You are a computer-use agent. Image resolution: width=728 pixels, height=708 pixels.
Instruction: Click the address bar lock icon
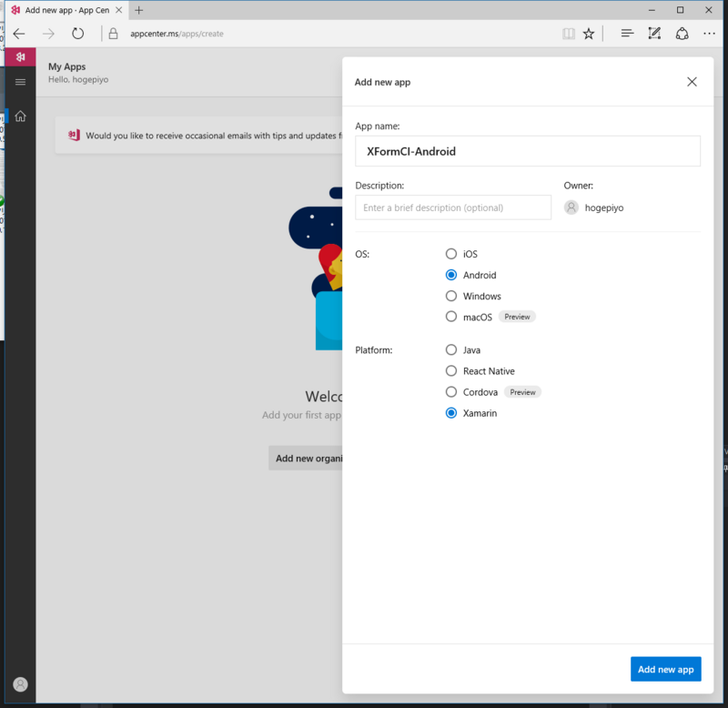(x=113, y=34)
